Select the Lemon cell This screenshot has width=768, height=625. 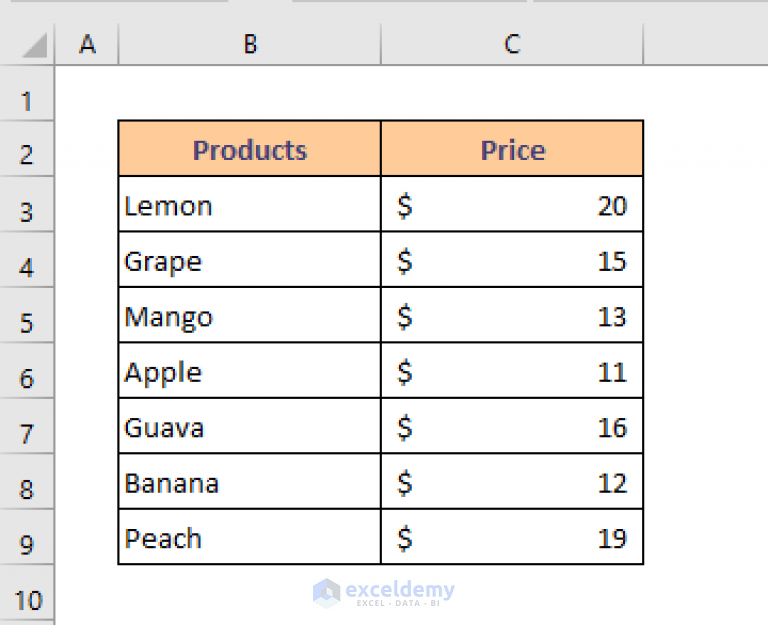(x=250, y=204)
